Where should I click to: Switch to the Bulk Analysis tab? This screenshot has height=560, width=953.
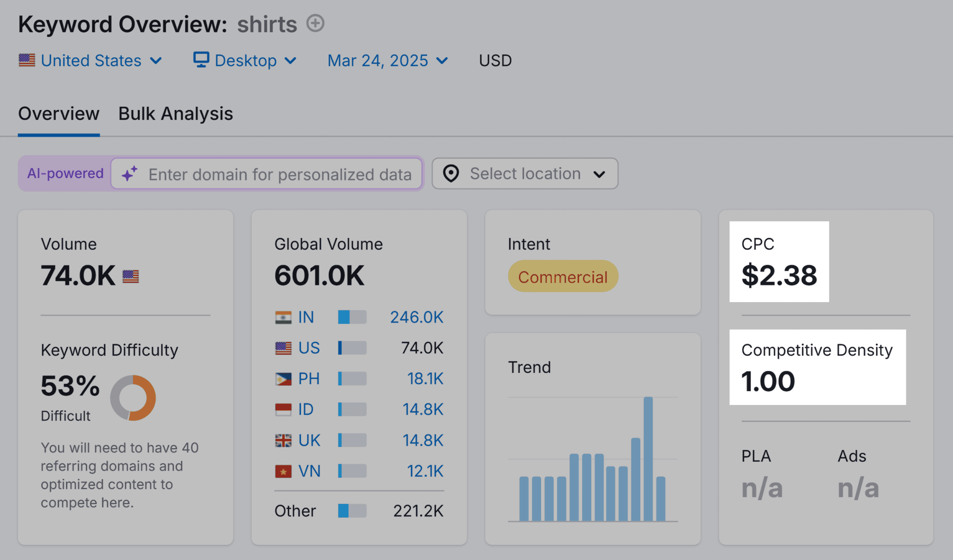[175, 114]
